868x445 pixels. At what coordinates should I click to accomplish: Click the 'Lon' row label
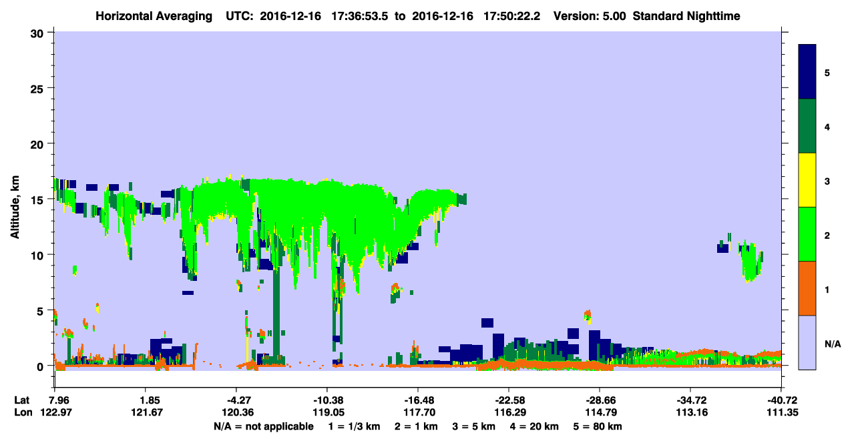(x=22, y=412)
